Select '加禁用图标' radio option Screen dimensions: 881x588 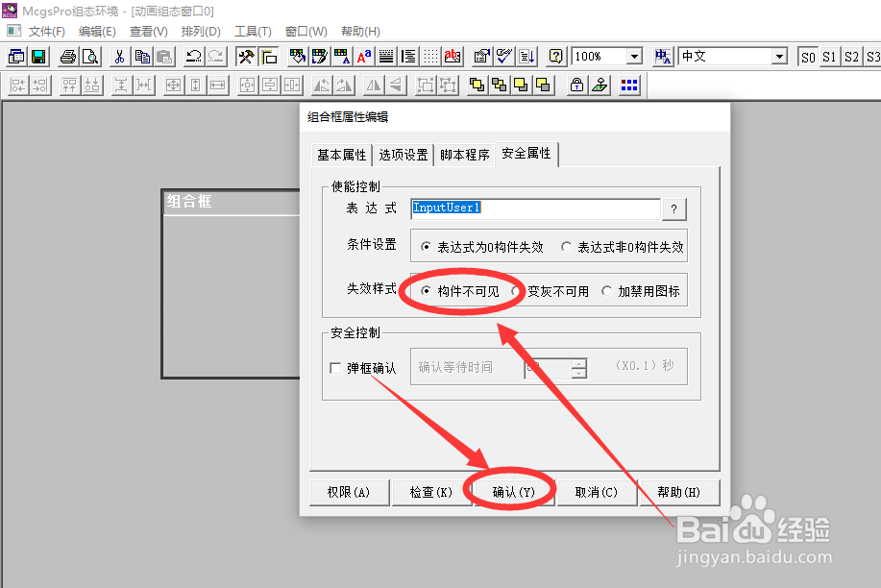coord(641,291)
